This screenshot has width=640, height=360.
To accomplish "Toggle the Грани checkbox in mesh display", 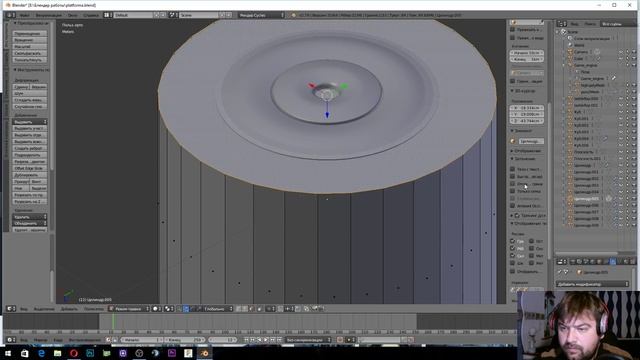I will pyautogui.click(x=512, y=241).
